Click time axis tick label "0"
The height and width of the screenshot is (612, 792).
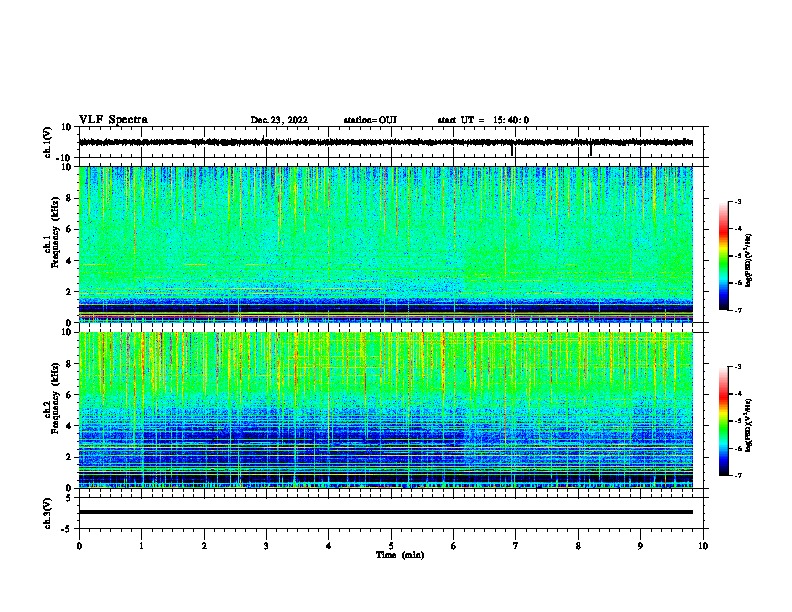(x=79, y=546)
